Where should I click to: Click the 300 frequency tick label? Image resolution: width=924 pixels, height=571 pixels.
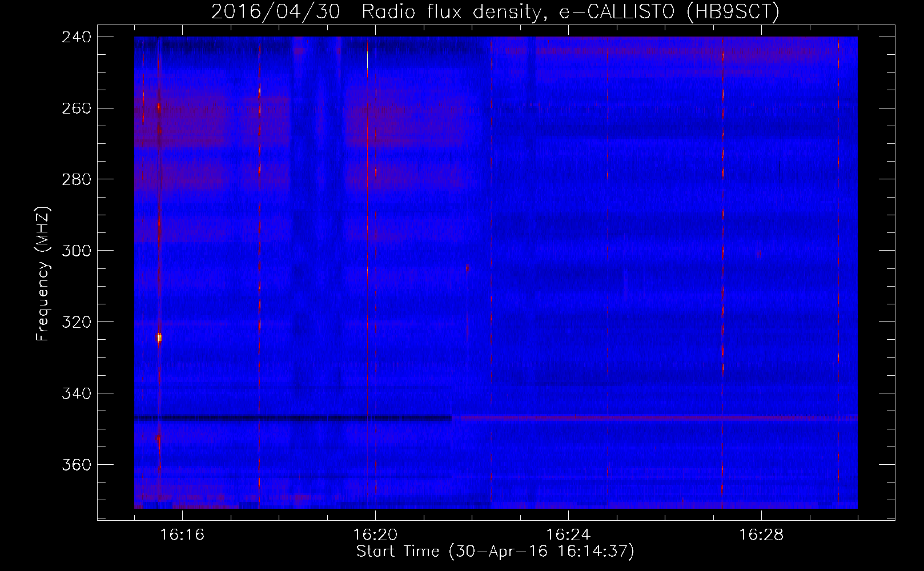pyautogui.click(x=77, y=251)
